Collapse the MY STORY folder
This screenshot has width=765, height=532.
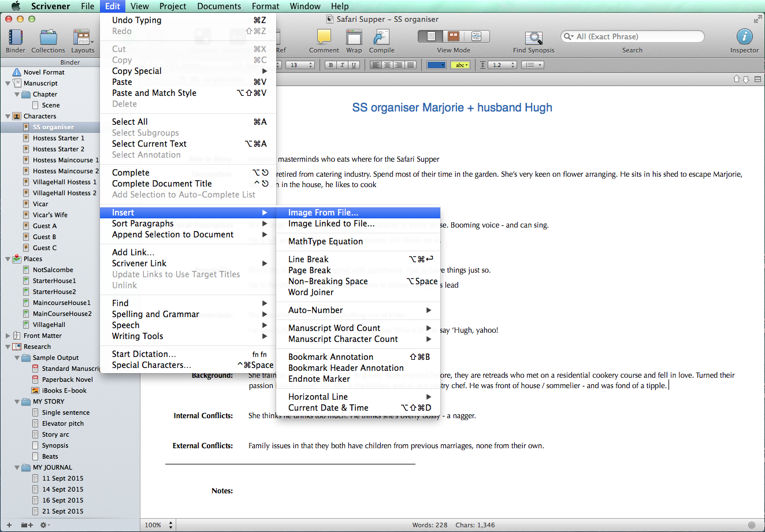coord(17,401)
